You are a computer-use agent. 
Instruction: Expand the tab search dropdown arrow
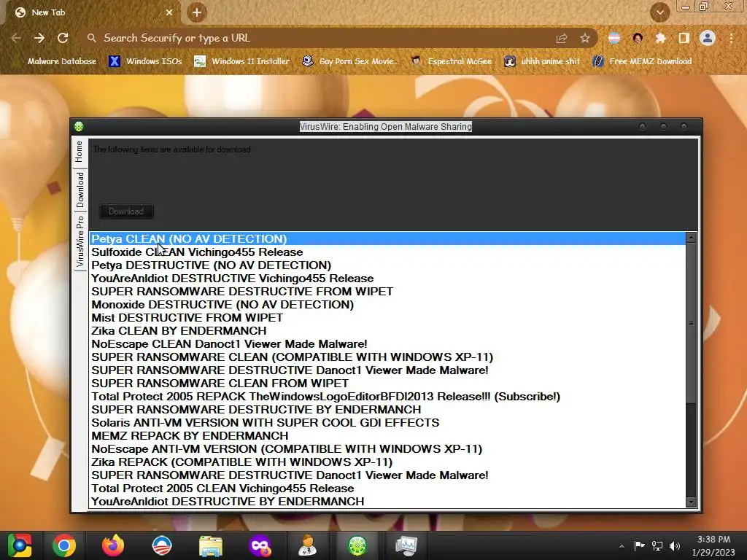660,12
